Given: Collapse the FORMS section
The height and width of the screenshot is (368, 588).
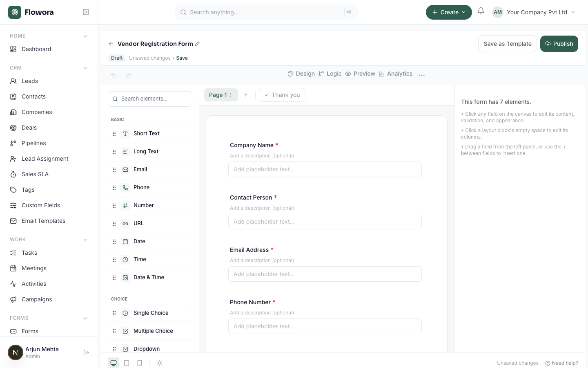Looking at the screenshot, I should [85, 318].
